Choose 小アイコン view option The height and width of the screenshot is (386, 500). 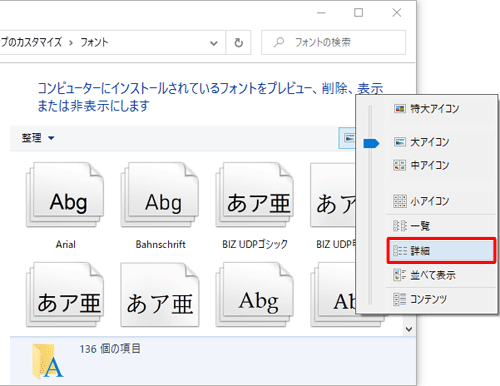(441, 201)
